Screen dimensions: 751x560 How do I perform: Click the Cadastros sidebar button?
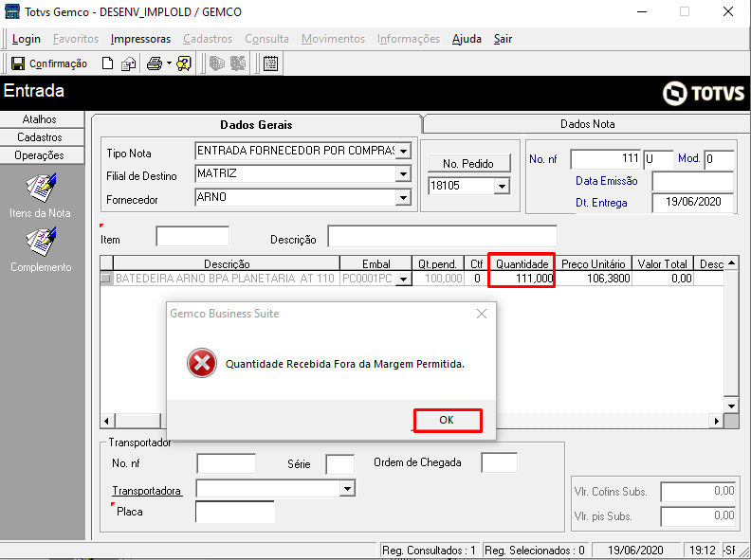pos(42,137)
